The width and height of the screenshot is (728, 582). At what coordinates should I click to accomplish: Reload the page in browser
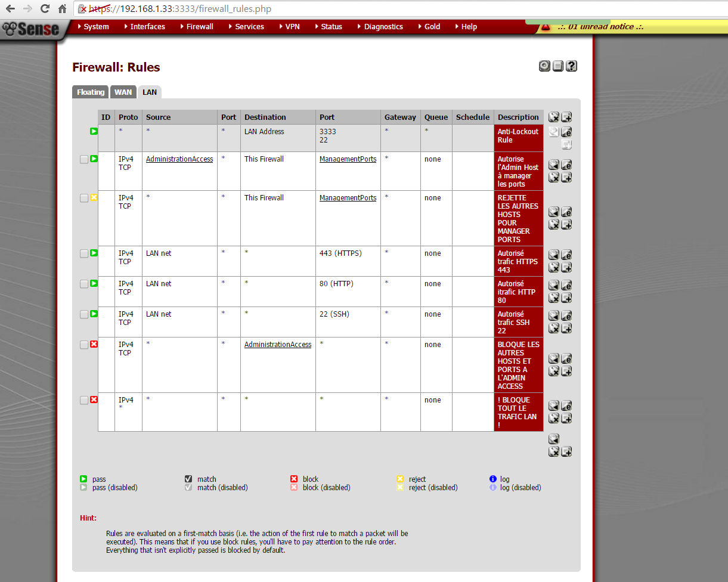45,9
